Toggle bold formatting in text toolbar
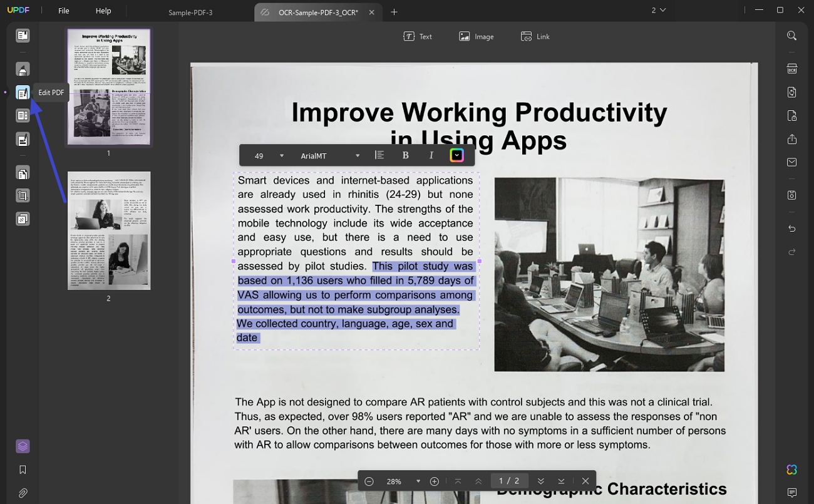814x504 pixels. coord(405,155)
